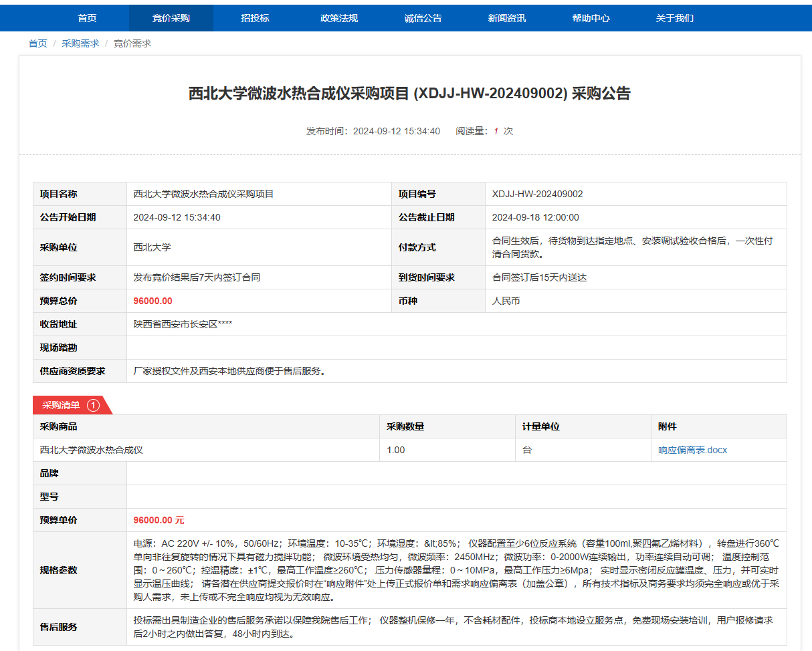812x651 pixels.
Task: Click the 预算单价 value 96000.00 元
Action: [x=159, y=520]
